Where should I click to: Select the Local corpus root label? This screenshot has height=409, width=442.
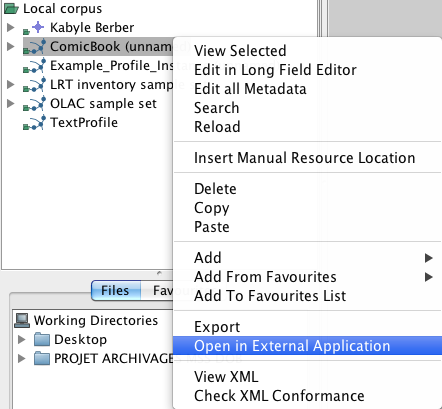(x=62, y=9)
